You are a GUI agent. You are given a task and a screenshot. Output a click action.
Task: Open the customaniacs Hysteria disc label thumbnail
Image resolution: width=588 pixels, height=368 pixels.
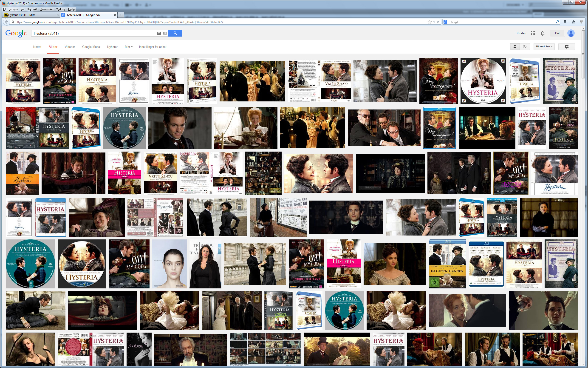coord(82,264)
